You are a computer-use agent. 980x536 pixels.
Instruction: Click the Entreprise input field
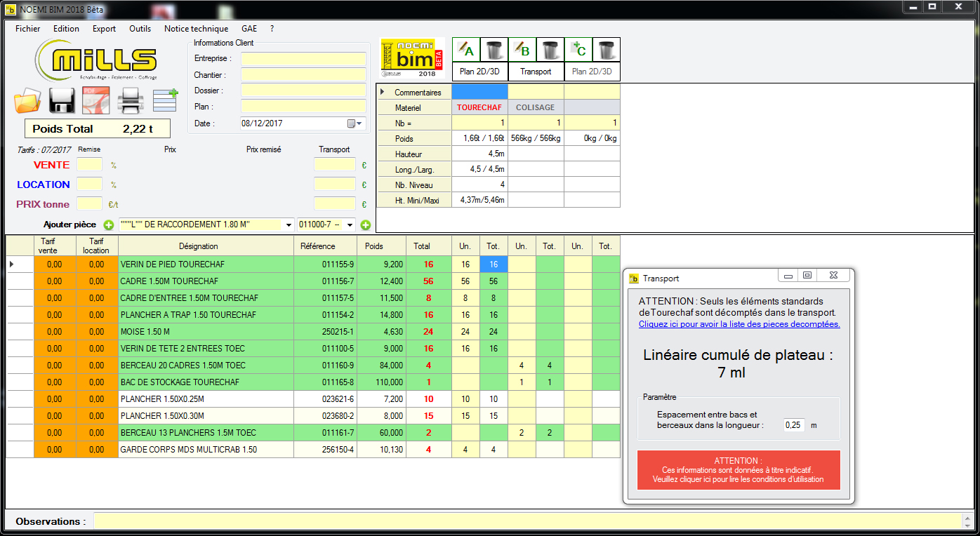coord(303,59)
